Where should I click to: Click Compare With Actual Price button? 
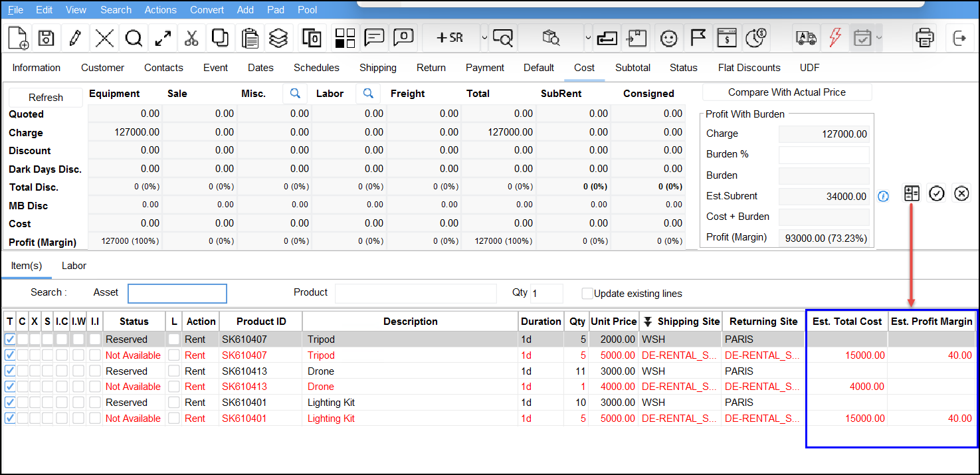point(787,92)
